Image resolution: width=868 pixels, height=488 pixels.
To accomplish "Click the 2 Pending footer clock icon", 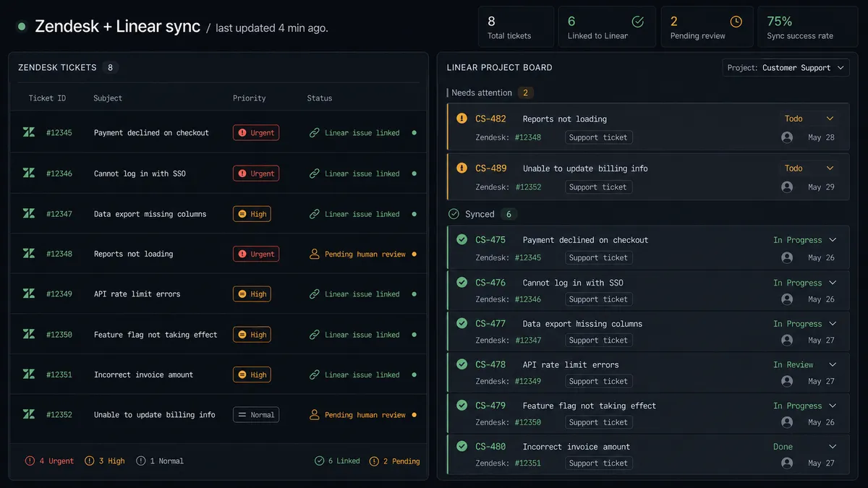I will (374, 461).
